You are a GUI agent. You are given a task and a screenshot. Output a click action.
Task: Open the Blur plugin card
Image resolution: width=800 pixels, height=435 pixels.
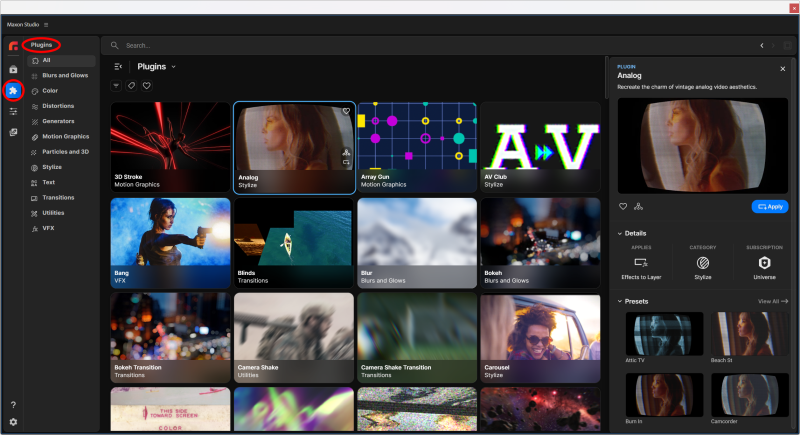[417, 243]
